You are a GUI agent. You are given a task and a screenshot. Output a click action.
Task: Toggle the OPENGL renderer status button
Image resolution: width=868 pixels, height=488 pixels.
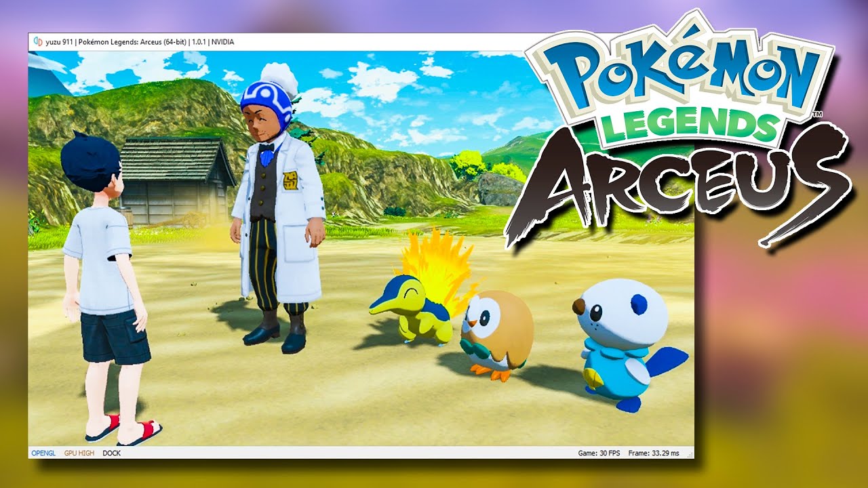[43, 453]
